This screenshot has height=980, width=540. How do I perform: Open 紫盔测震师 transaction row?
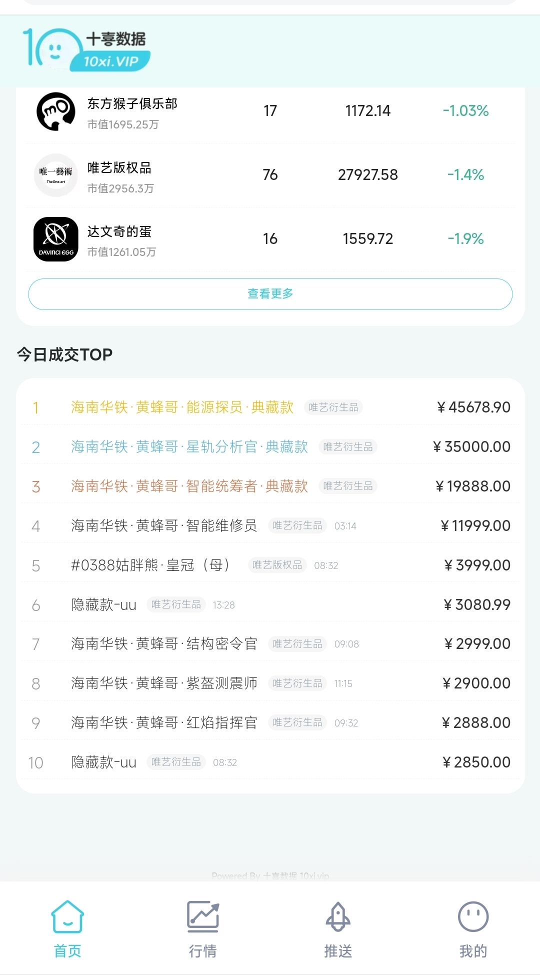270,683
